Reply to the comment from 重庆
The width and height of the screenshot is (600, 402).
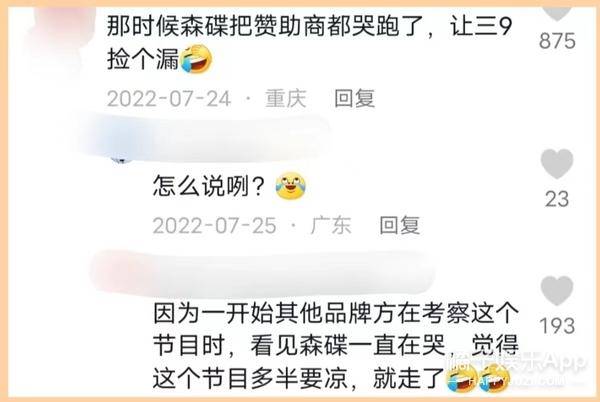click(355, 99)
